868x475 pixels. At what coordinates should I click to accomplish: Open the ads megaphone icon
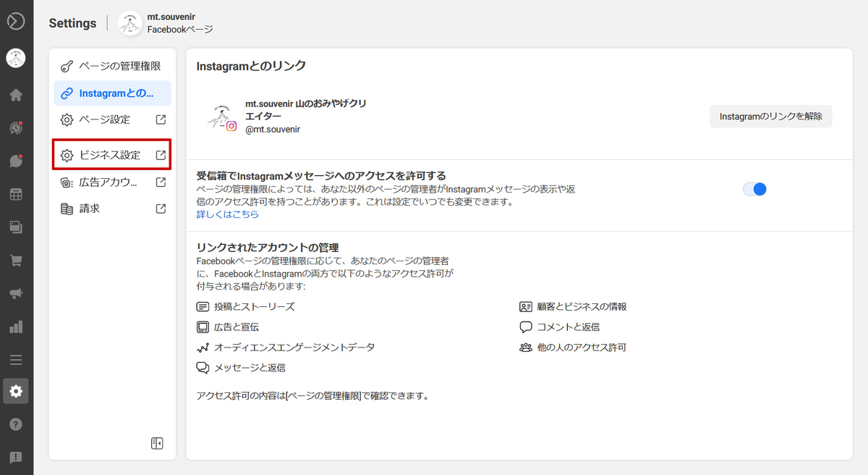pos(16,293)
